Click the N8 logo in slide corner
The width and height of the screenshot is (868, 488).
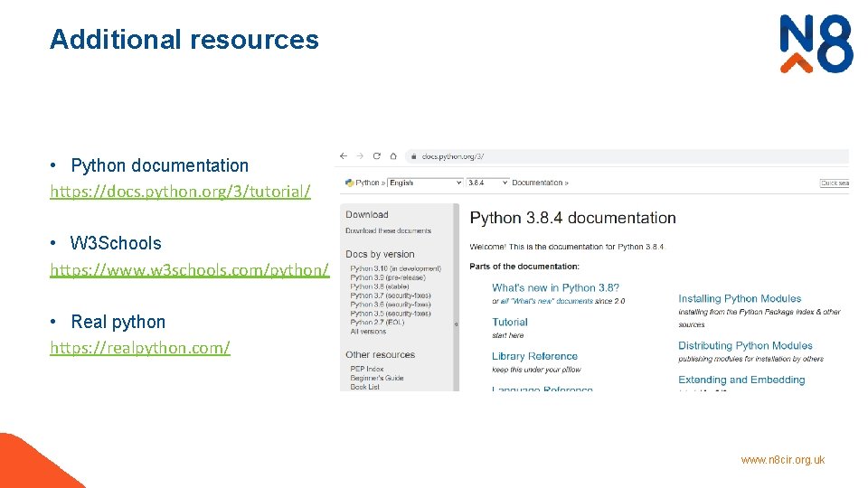[816, 43]
